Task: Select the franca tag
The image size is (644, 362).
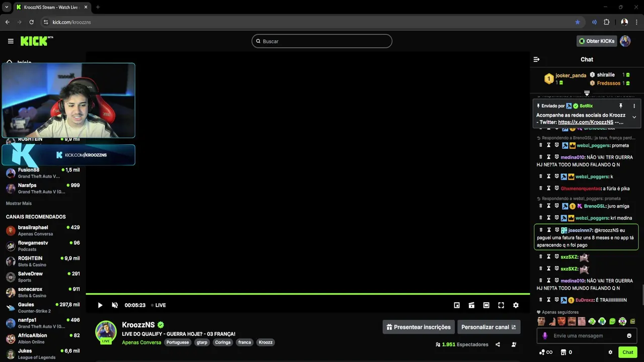Action: [245, 342]
